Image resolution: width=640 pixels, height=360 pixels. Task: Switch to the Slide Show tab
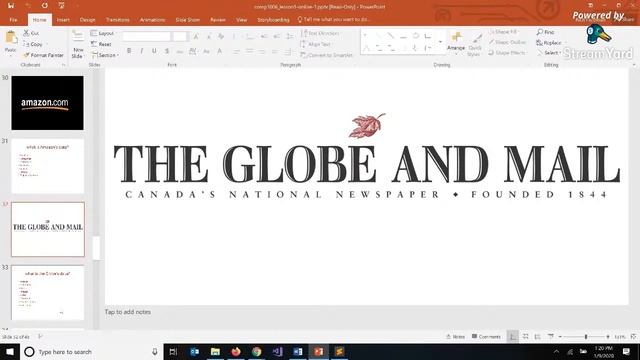[x=188, y=20]
